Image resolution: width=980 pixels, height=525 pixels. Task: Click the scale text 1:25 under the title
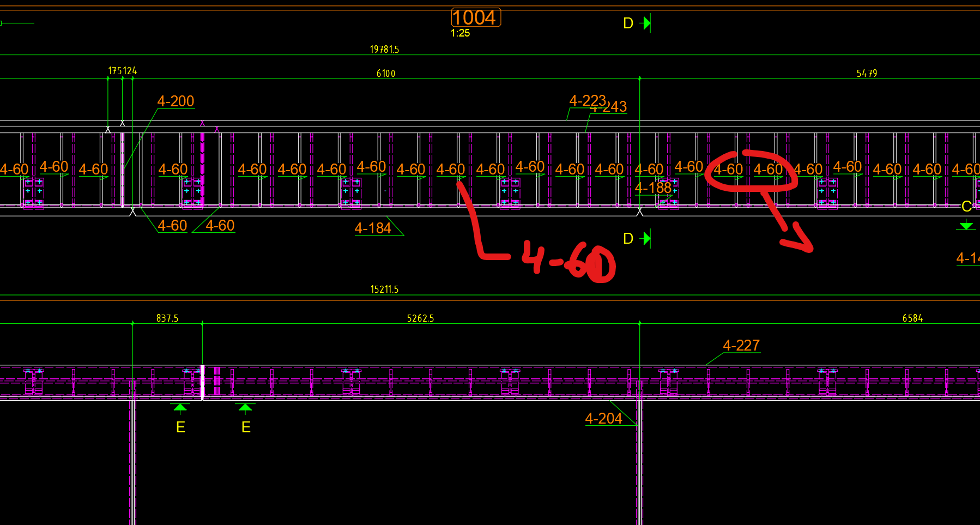pyautogui.click(x=459, y=33)
